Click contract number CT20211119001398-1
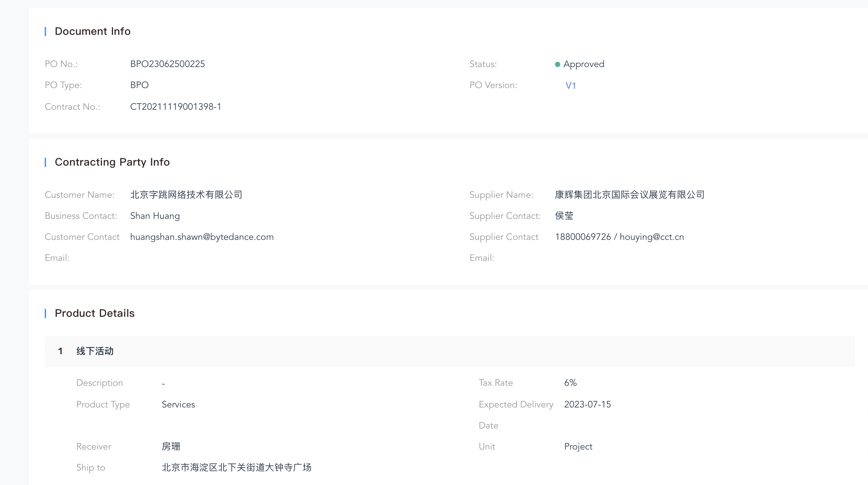This screenshot has height=485, width=868. (x=176, y=107)
